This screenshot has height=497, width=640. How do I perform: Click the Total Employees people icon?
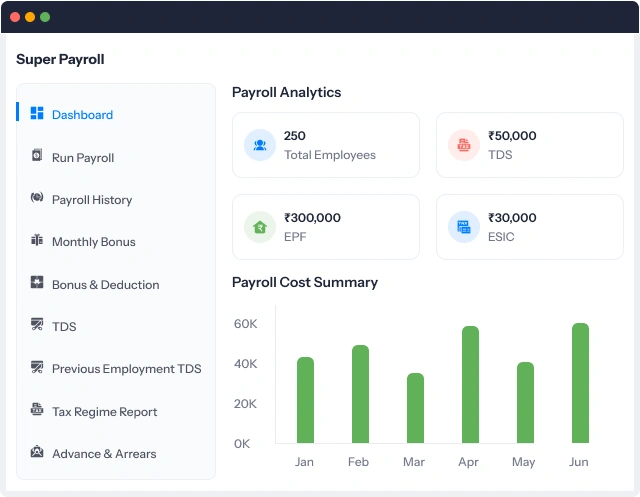pyautogui.click(x=260, y=145)
